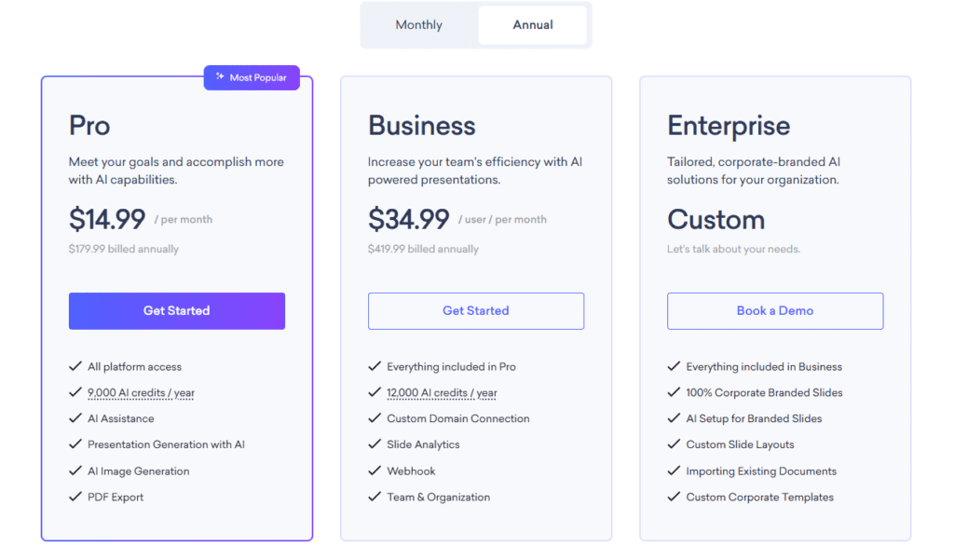The image size is (954, 560).
Task: Click the Most Popular badge
Action: tap(252, 77)
